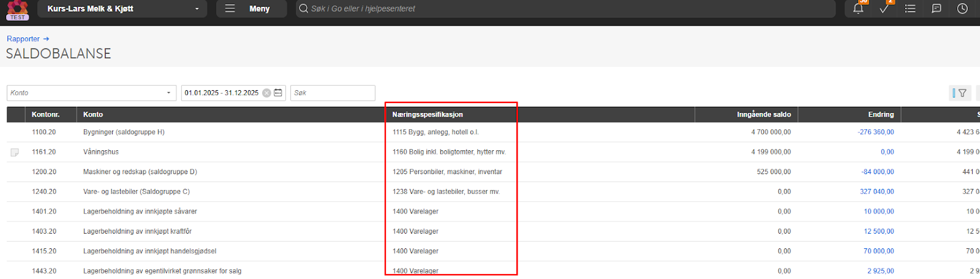
Task: Select account number 1403.20
Action: [x=44, y=231]
